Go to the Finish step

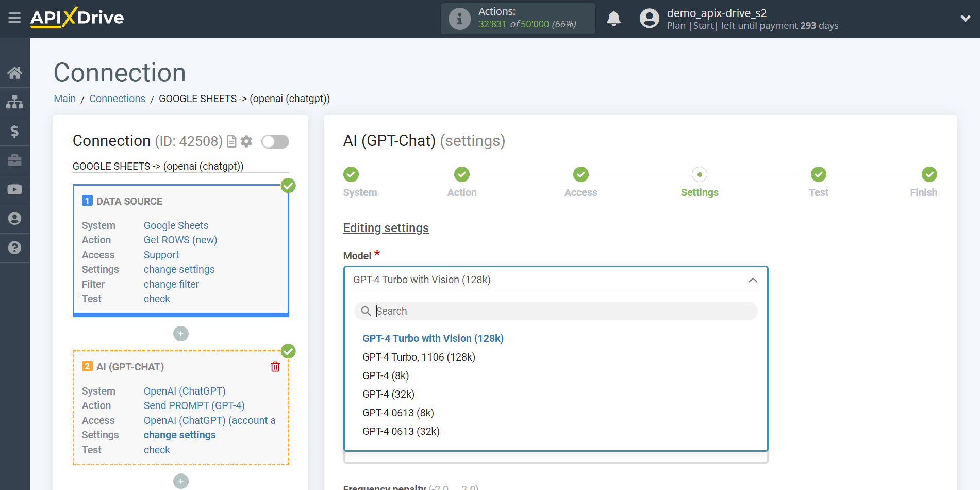click(929, 174)
